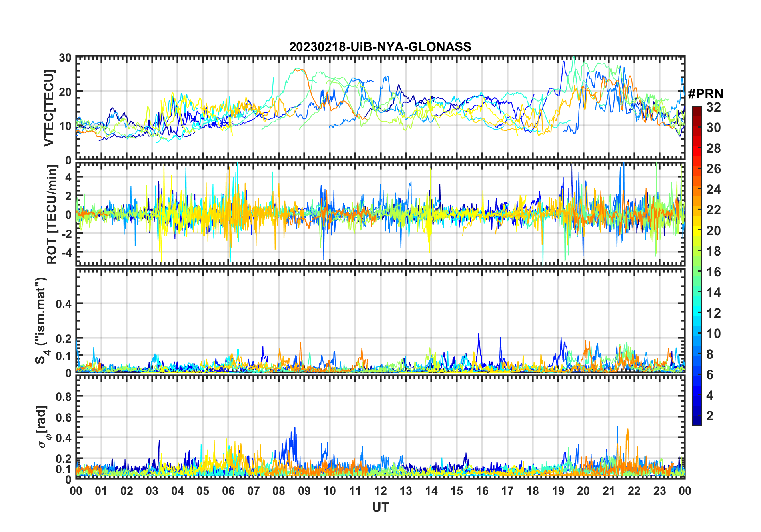Click the colorbar tick label 16

713,272
